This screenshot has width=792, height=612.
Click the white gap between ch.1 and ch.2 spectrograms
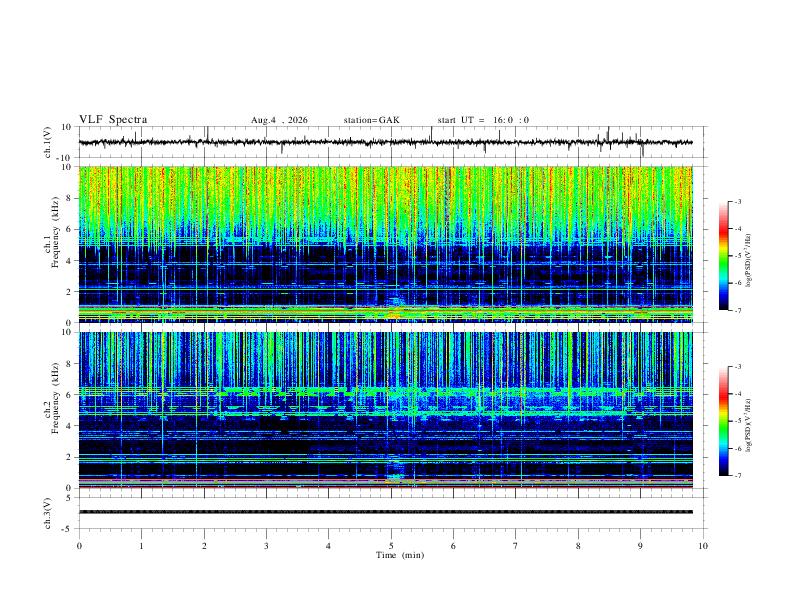(x=386, y=327)
